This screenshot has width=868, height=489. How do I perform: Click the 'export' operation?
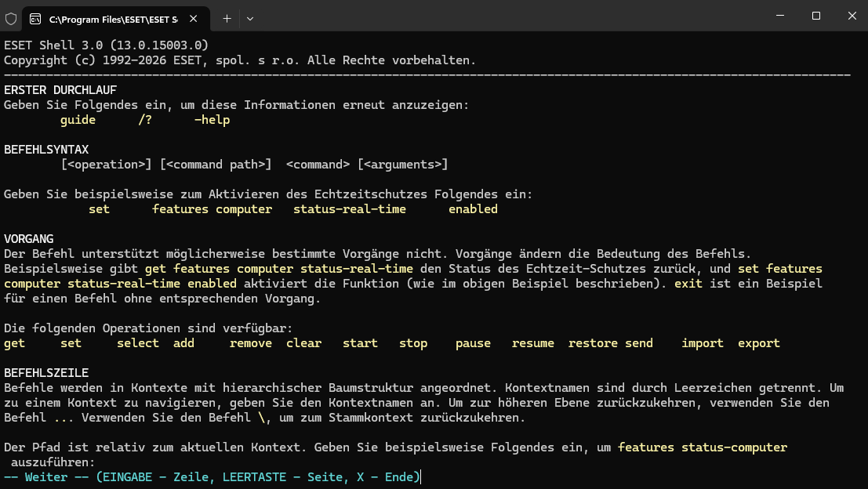(759, 343)
